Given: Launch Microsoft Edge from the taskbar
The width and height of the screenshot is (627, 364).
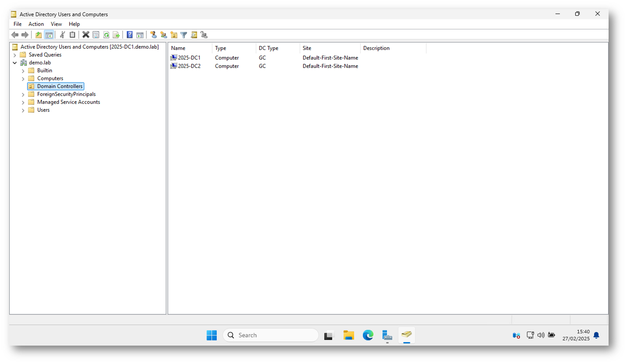Looking at the screenshot, I should tap(368, 335).
